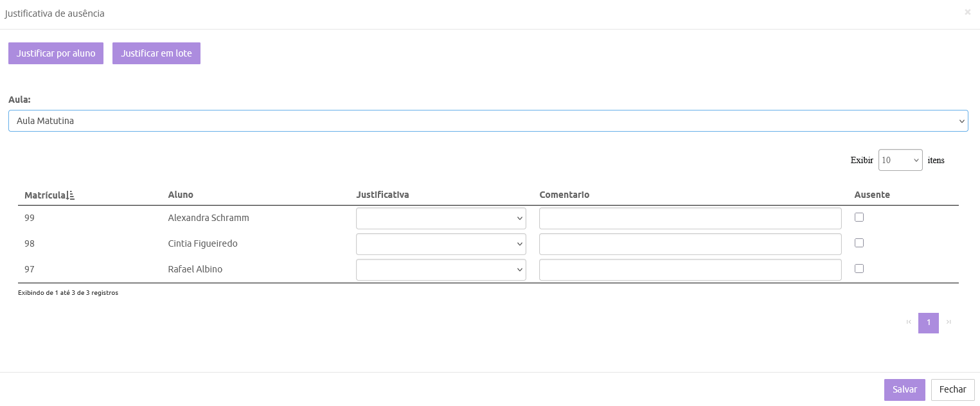Check Ausente box for Rafael Albino

(859, 269)
